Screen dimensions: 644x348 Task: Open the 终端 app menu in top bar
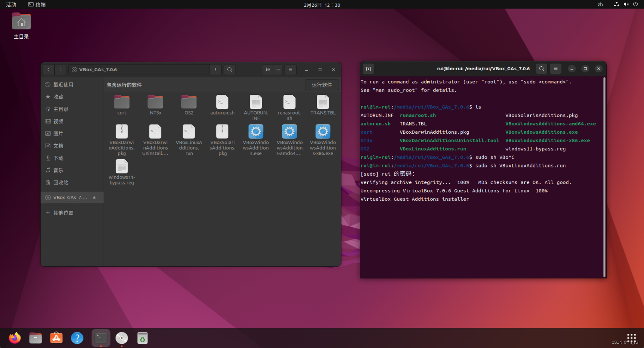(x=37, y=5)
